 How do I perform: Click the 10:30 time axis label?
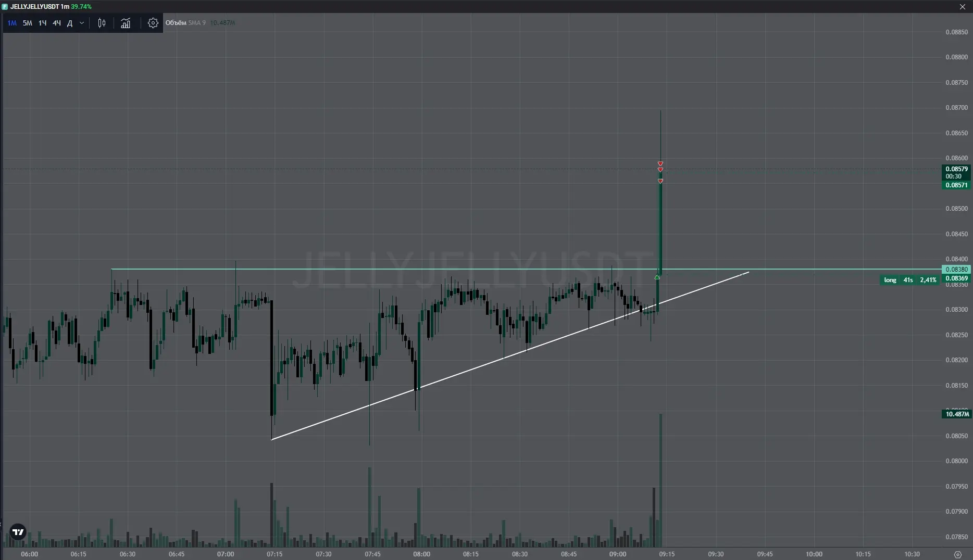click(x=912, y=554)
